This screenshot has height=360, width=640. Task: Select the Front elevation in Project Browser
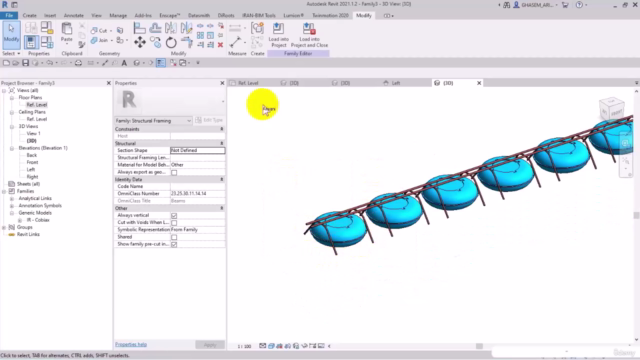[32, 162]
